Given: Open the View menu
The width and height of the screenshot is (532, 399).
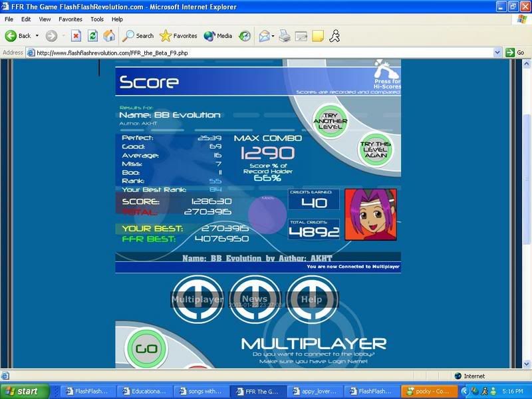Looking at the screenshot, I should coord(45,19).
